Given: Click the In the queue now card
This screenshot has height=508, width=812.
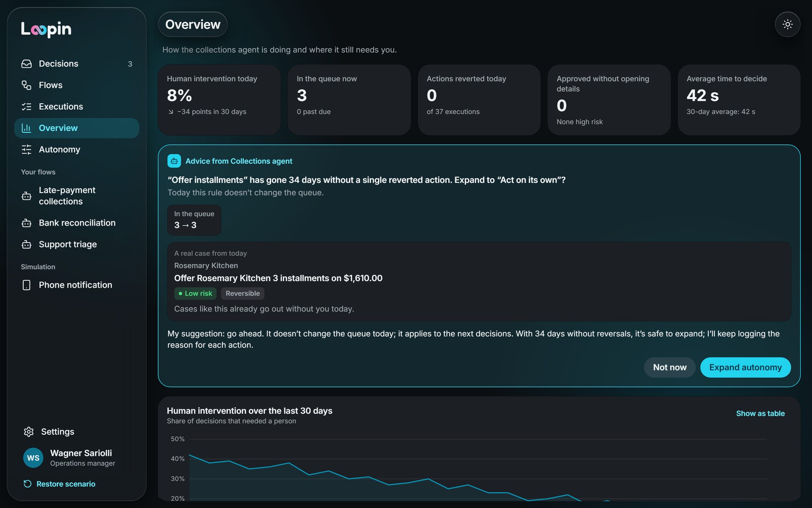Looking at the screenshot, I should point(349,100).
